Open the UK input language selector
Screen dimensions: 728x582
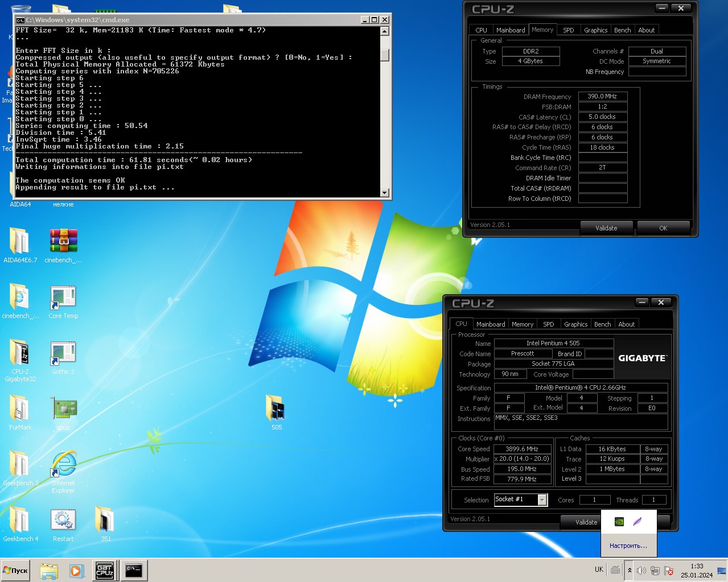pos(599,569)
